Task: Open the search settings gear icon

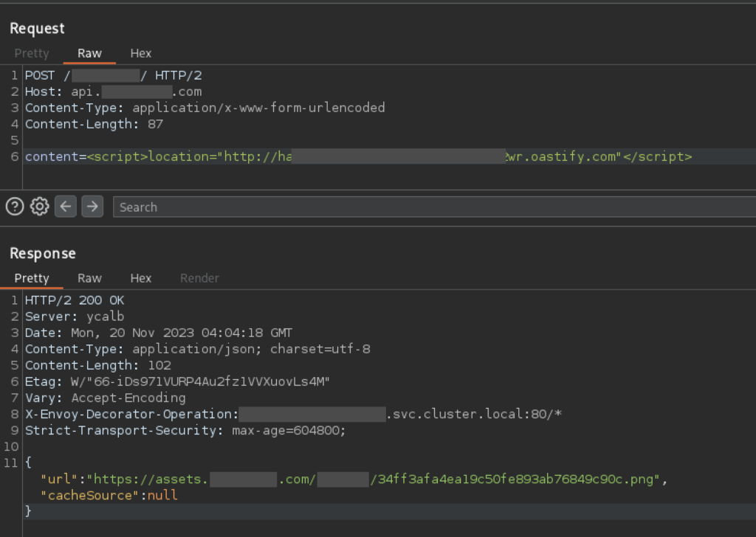Action: (x=40, y=207)
